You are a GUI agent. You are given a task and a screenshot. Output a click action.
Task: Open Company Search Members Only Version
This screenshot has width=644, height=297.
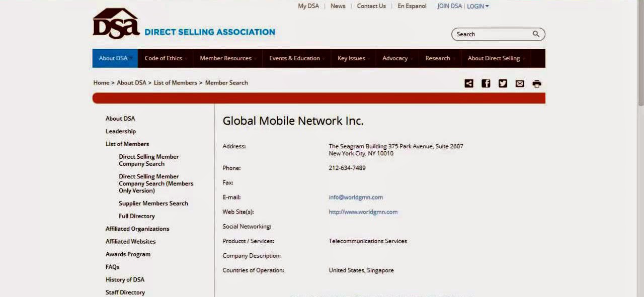click(156, 183)
